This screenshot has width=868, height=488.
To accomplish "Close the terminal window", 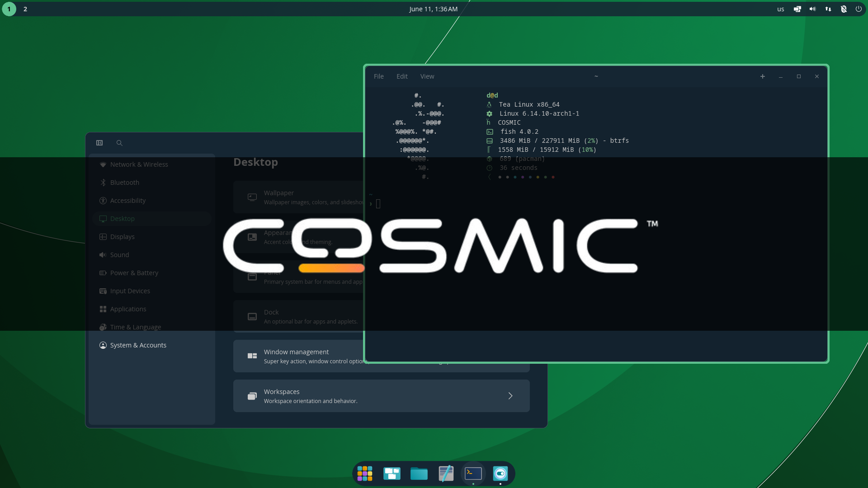I will 817,76.
